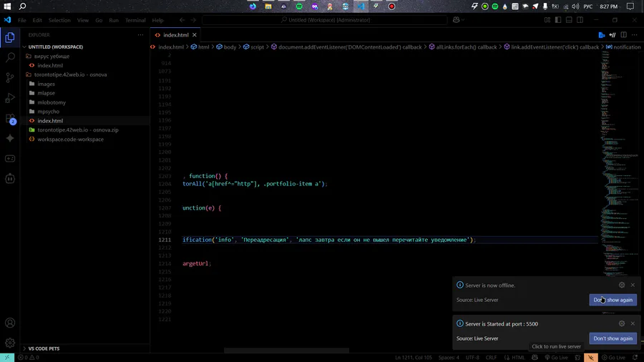Open Explorer views and more actions menu
Image resolution: width=644 pixels, height=362 pixels.
coord(140,35)
